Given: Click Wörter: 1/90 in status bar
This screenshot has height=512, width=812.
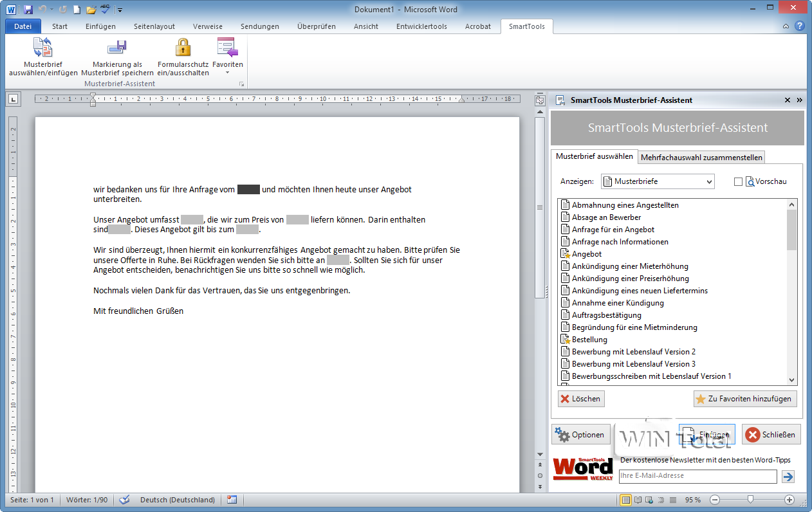Looking at the screenshot, I should [x=87, y=500].
